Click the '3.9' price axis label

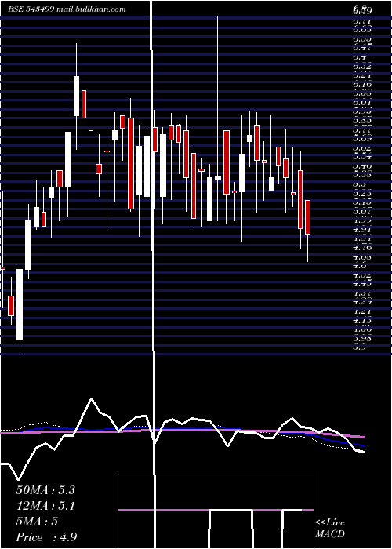tap(359, 347)
